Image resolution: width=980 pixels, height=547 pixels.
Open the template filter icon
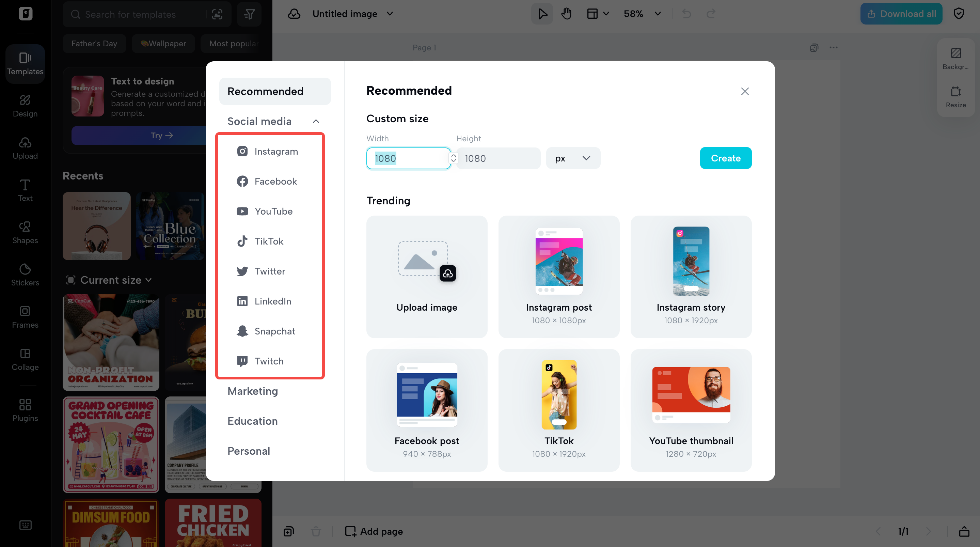click(x=250, y=14)
